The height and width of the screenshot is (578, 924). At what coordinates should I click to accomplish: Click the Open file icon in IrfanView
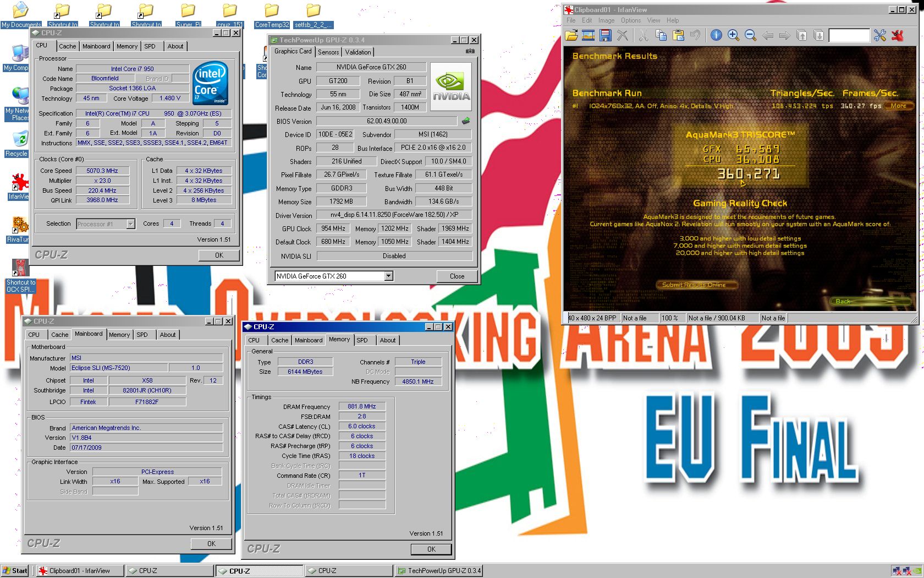pyautogui.click(x=571, y=36)
